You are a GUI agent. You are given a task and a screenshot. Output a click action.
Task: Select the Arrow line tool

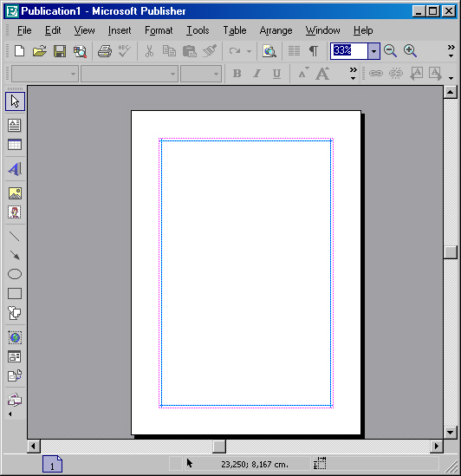pyautogui.click(x=15, y=255)
